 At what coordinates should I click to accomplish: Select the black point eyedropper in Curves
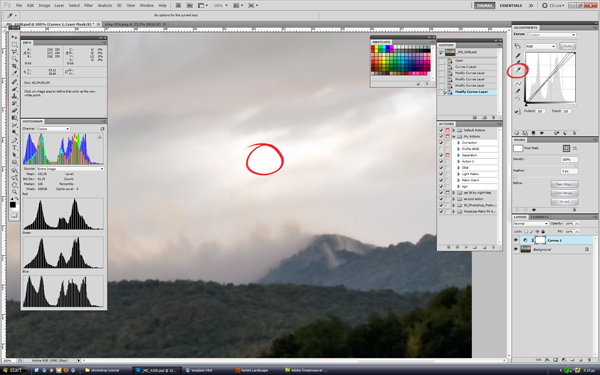click(x=518, y=56)
